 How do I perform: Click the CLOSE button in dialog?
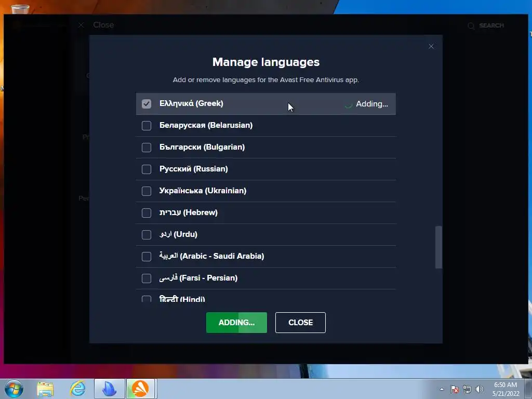pyautogui.click(x=300, y=322)
